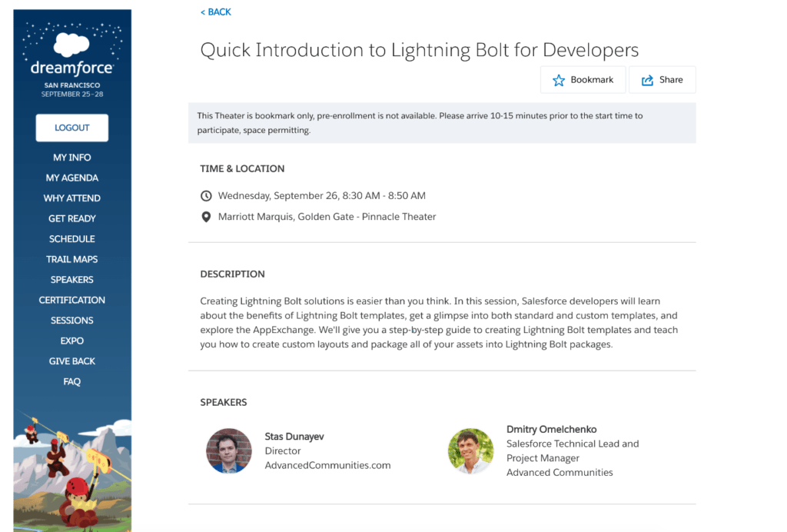
Task: Click the share arrow icon
Action: 647,80
